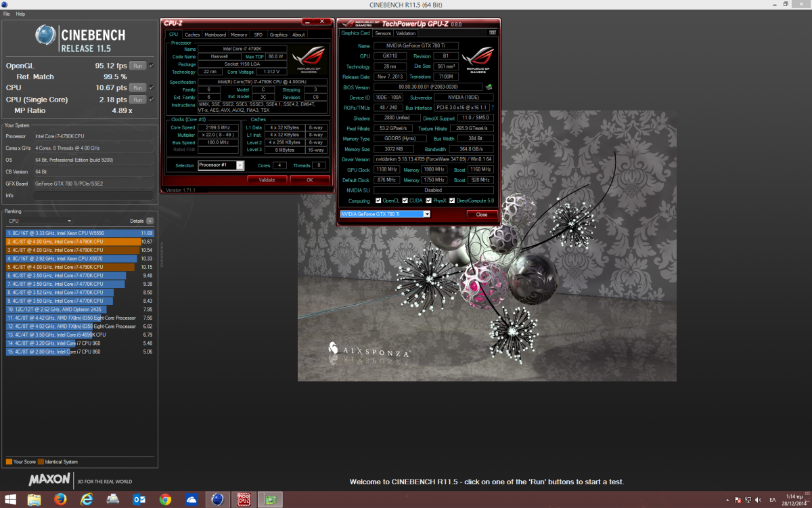
Task: Switch to the Caches tab in CPU-Z
Action: [192, 35]
